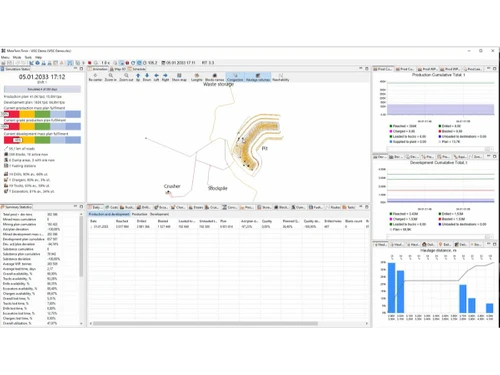
Task: Click down scroll arrow in Summary Statistics
Action: [x=81, y=323]
